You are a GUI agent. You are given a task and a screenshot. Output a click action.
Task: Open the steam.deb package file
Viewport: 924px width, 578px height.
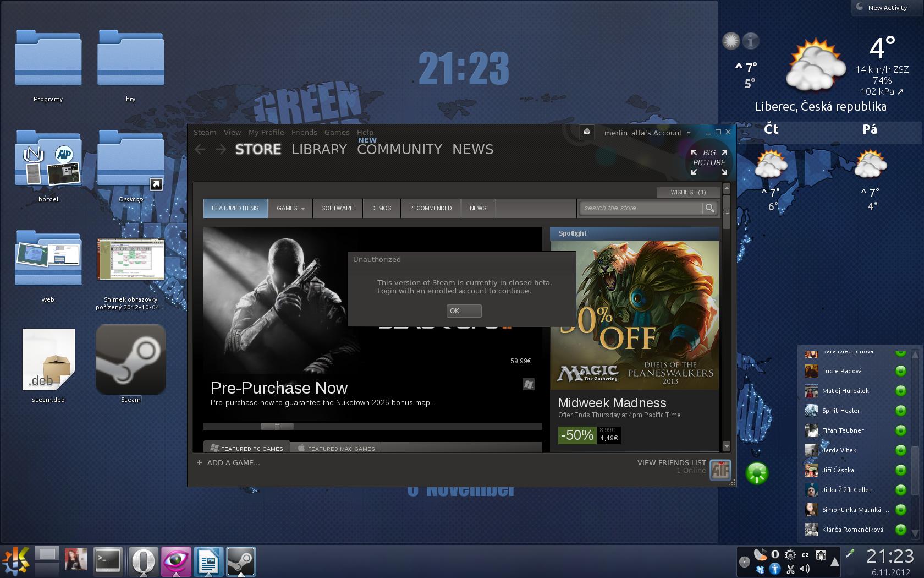(x=48, y=359)
